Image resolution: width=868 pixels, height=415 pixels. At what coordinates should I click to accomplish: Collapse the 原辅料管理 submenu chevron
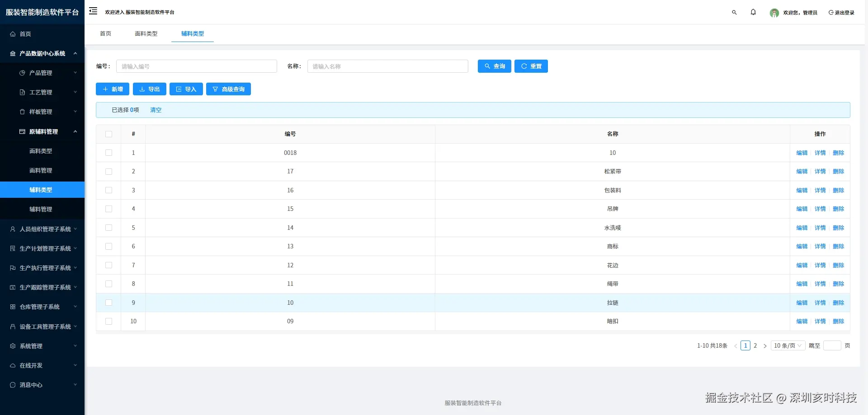[x=75, y=131]
